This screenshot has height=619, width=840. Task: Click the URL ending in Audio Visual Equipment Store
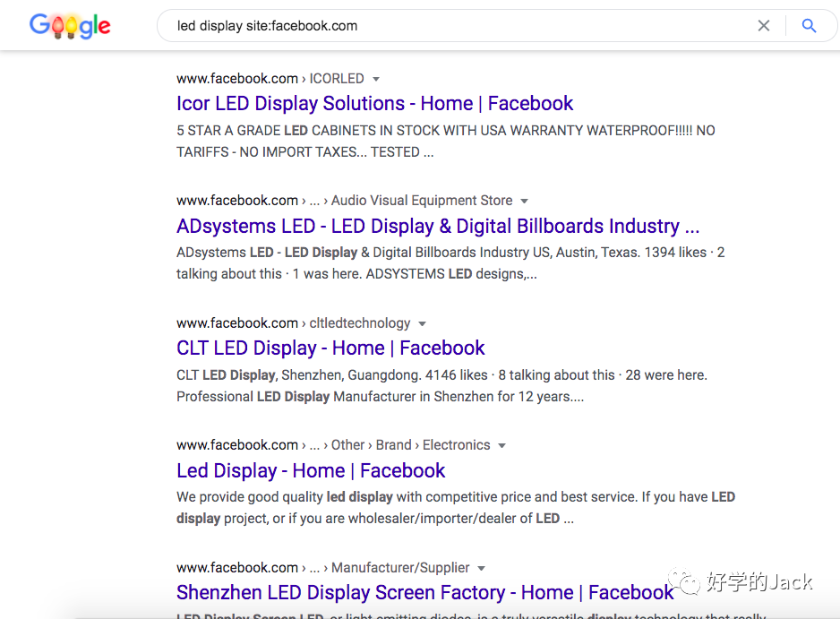point(345,201)
